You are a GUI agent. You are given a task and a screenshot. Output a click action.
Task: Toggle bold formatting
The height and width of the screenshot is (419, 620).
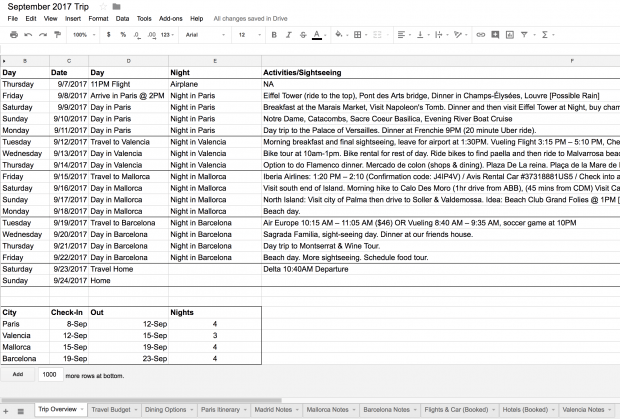click(x=271, y=34)
